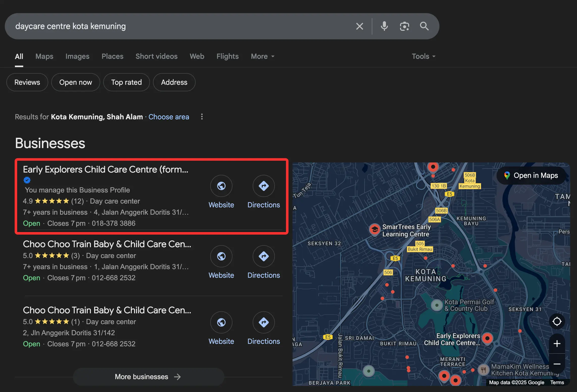
Task: Center map on my location crosshair icon
Action: point(557,321)
